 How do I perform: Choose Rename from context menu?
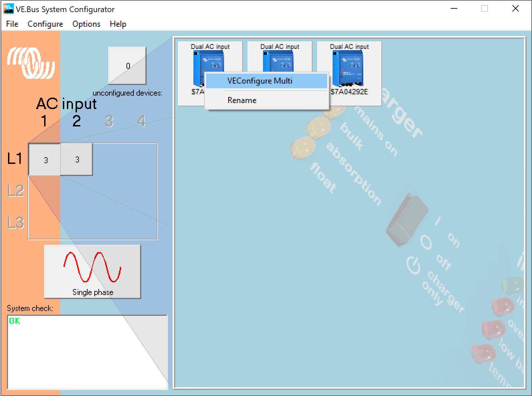pos(266,100)
